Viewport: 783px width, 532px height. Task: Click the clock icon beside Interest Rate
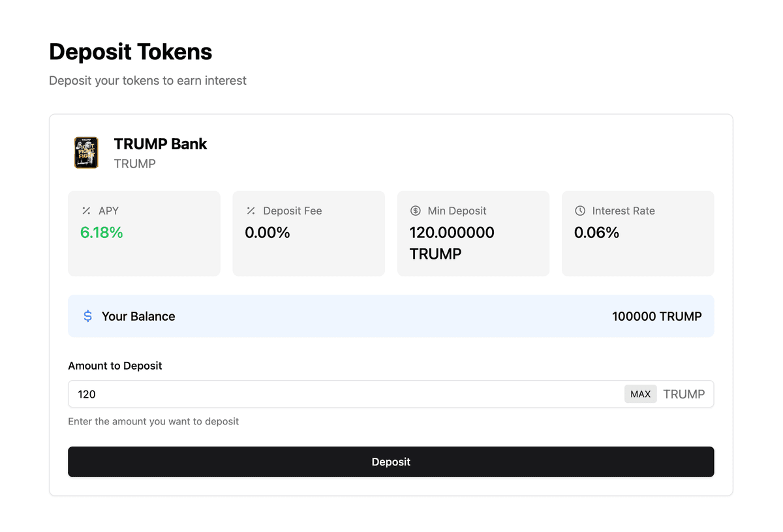[x=580, y=211]
